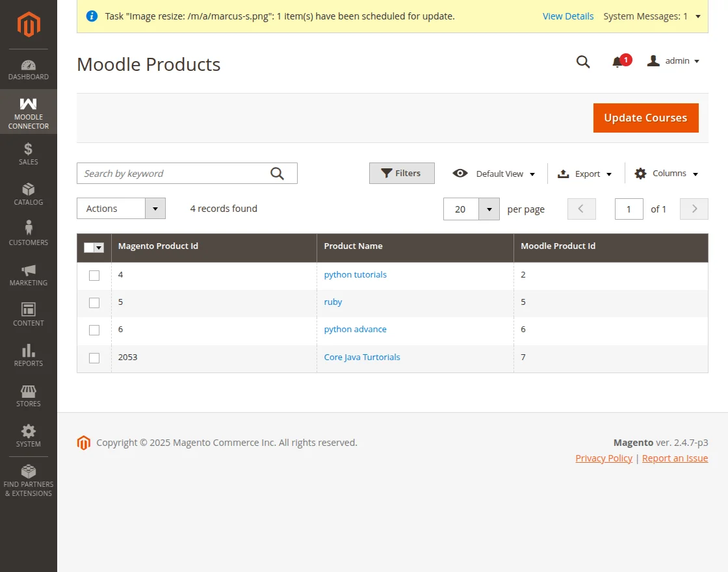
Task: Open the python advance product link
Action: 355,330
